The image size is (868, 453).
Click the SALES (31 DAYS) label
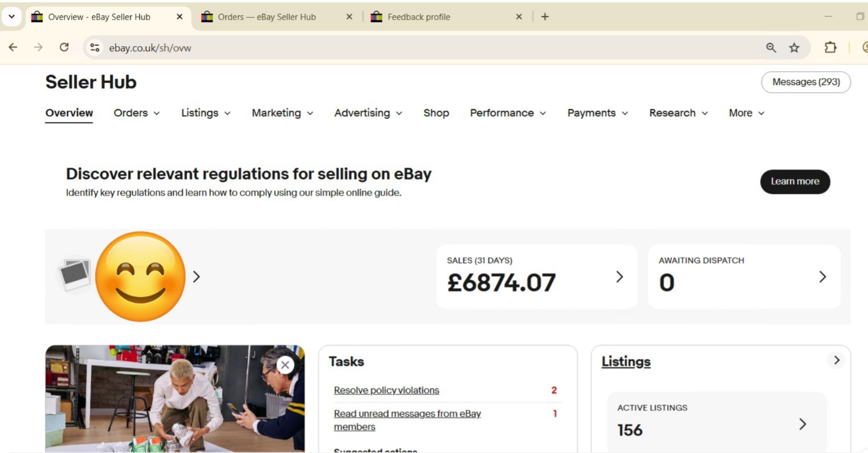479,260
